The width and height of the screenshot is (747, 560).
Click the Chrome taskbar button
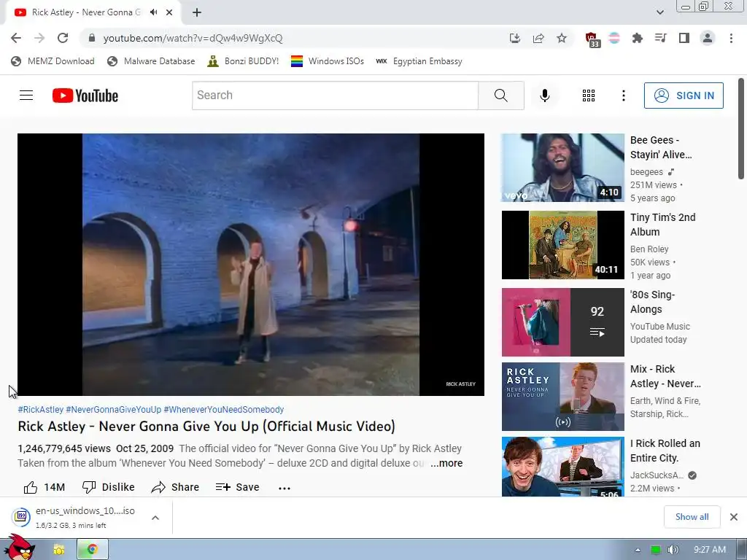click(93, 550)
